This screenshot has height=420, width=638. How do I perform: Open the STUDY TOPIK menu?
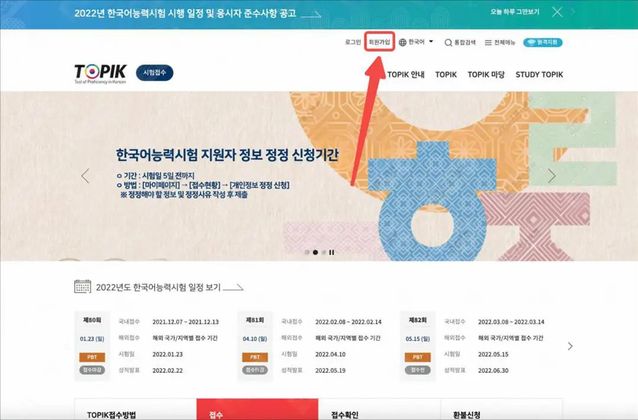[539, 74]
